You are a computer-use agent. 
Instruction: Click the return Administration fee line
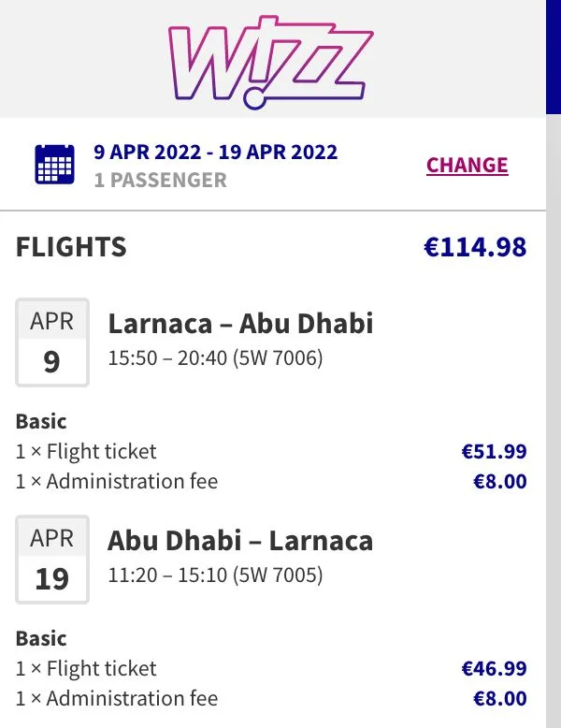point(117,699)
